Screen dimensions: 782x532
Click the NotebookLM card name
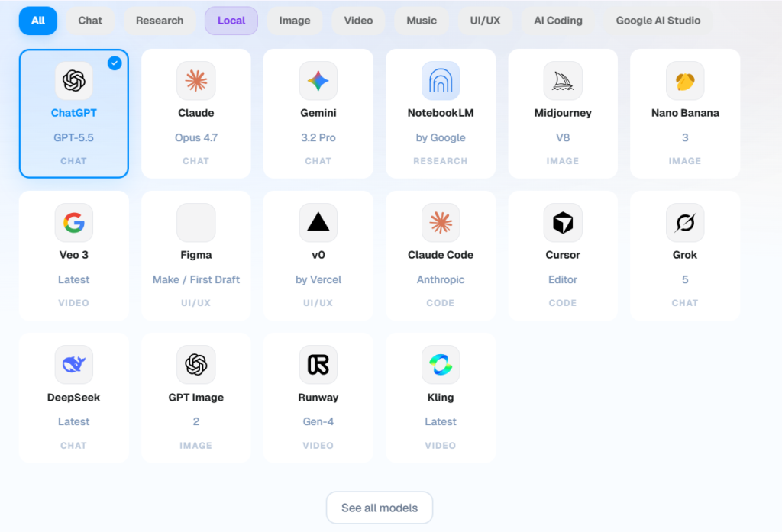(x=441, y=113)
